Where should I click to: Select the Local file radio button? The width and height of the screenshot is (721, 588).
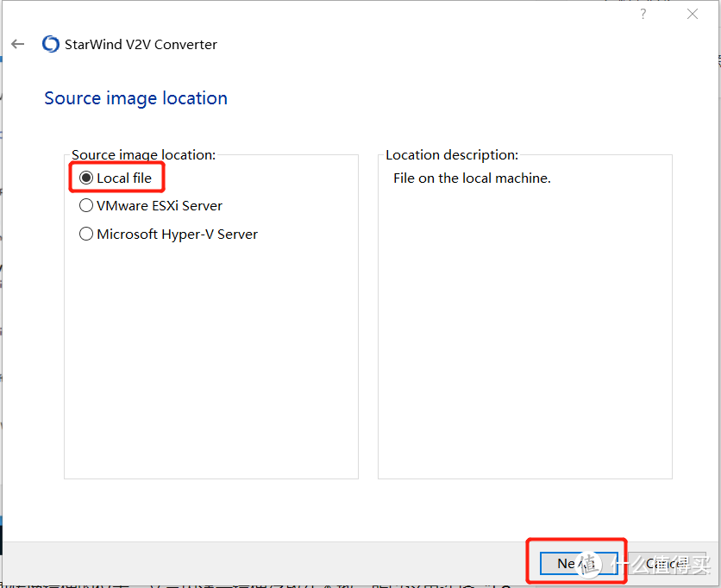click(x=86, y=178)
